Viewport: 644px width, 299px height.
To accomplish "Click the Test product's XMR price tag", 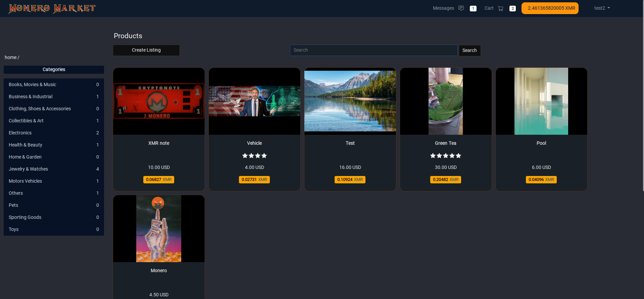I will pyautogui.click(x=350, y=180).
